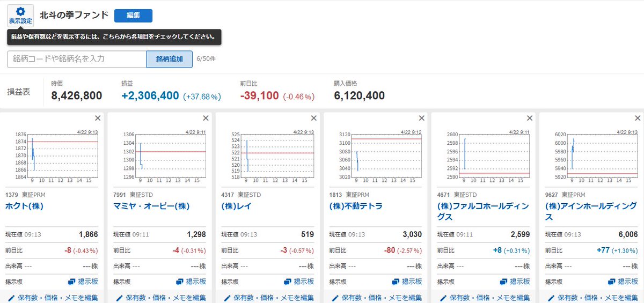Open the 掲示板 link for ホクト
The image size is (644, 303).
point(83,282)
